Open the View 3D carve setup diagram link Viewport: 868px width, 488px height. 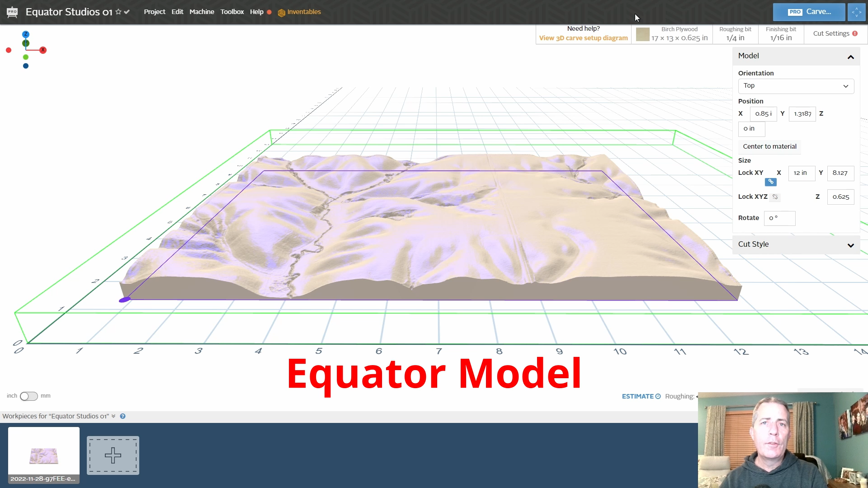point(583,38)
